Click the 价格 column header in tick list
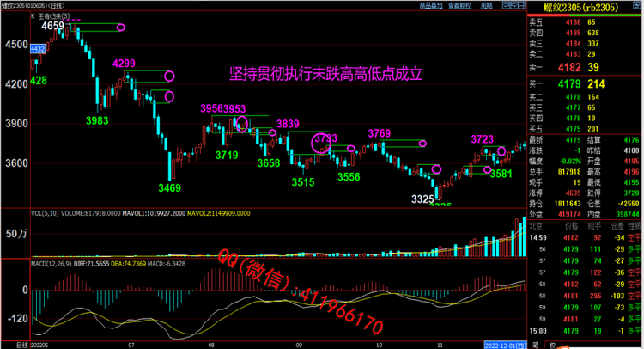Viewport: 644px width, 349px height. coord(571,226)
